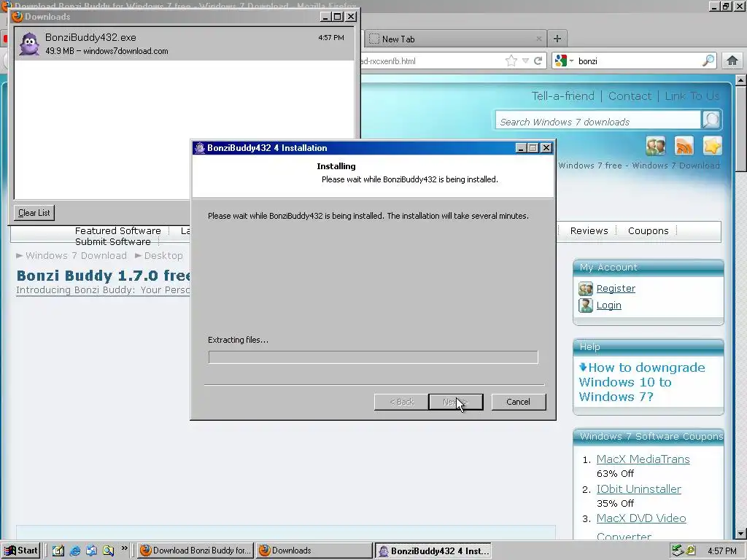Click Bonzi Buddy 1.7.0 free heading
The height and width of the screenshot is (560, 747).
pos(104,275)
